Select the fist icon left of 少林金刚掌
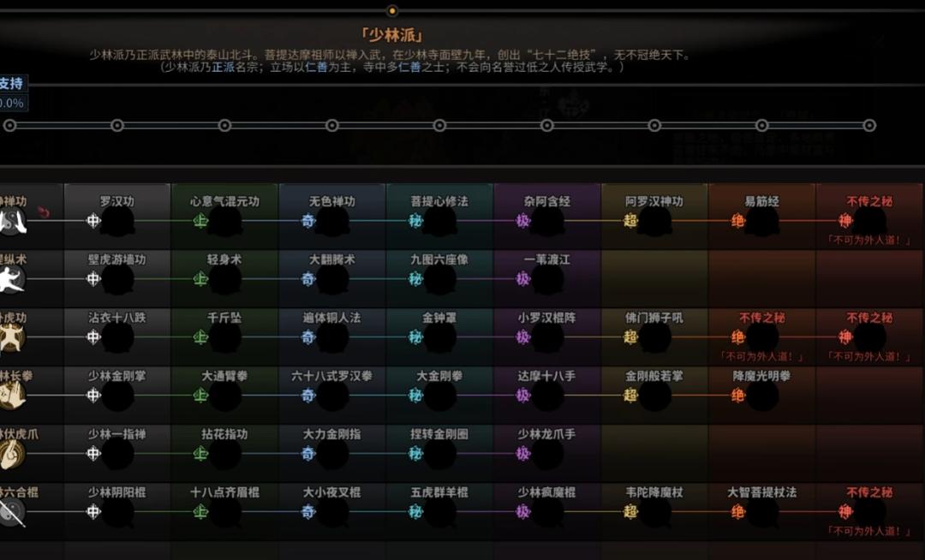Image resolution: width=925 pixels, height=560 pixels. coord(12,396)
